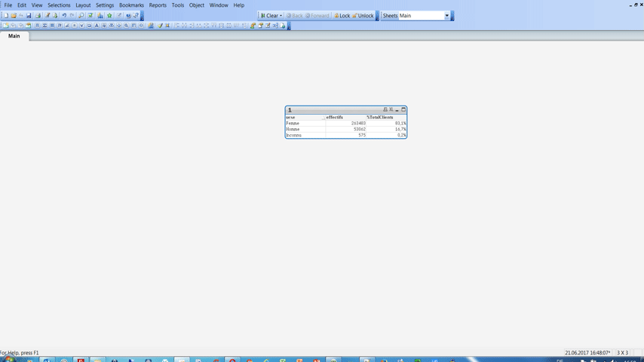Click the Search magnifier icon
Screen dimensions: 644x362
pyautogui.click(x=81, y=16)
